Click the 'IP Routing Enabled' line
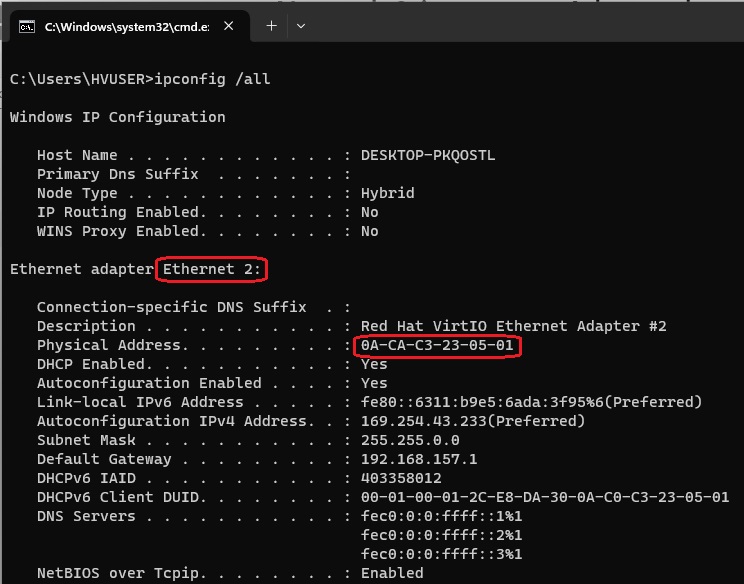This screenshot has width=744, height=584. pyautogui.click(x=208, y=212)
